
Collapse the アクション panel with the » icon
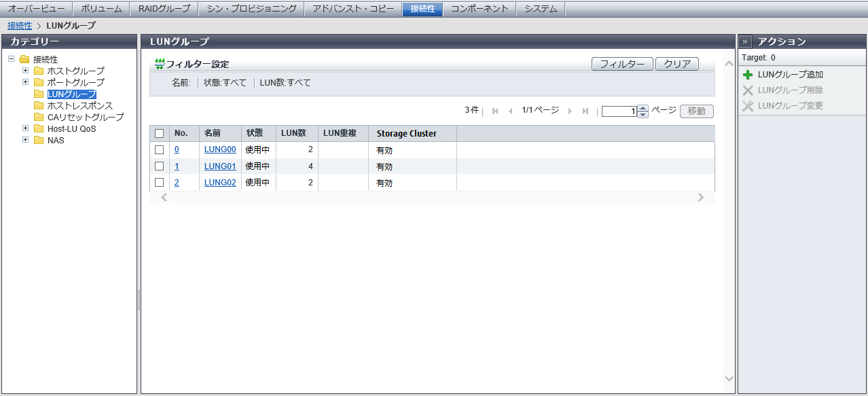pos(745,41)
